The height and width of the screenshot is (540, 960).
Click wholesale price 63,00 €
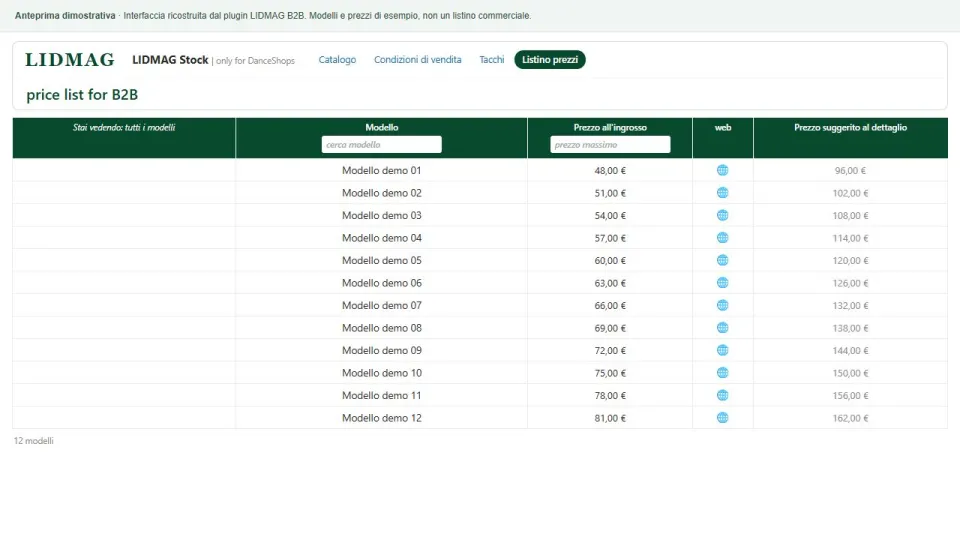point(610,283)
